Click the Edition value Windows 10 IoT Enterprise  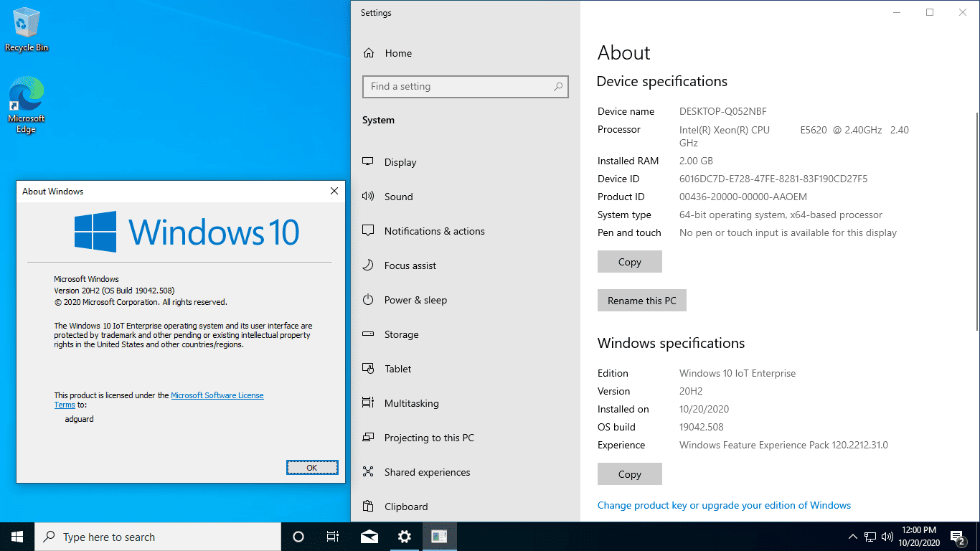click(x=738, y=373)
